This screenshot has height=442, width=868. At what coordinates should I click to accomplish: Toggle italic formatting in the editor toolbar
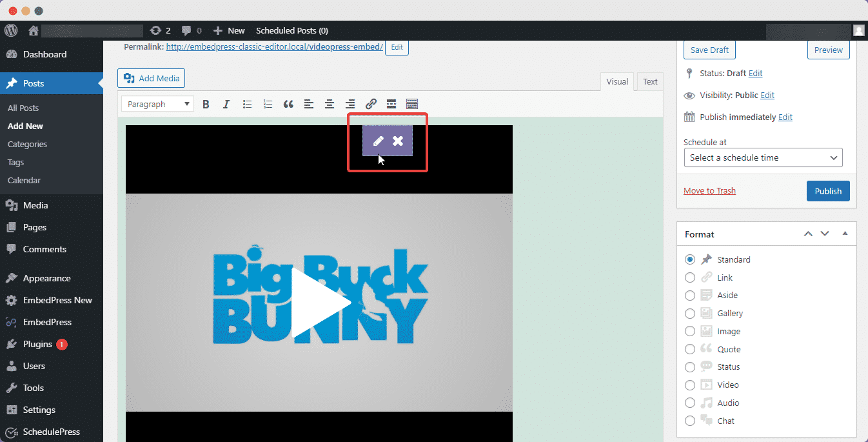point(226,103)
